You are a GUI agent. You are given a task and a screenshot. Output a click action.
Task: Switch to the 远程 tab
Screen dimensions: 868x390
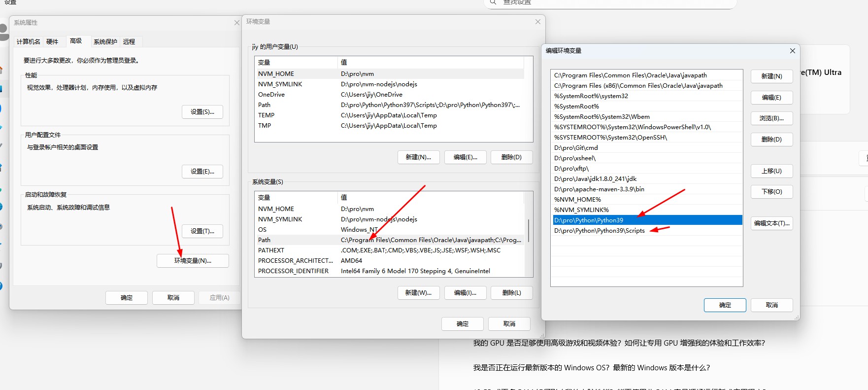(x=129, y=42)
